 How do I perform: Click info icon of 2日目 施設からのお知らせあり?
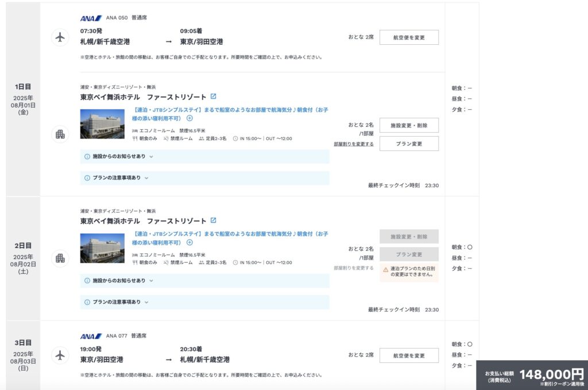pos(87,280)
